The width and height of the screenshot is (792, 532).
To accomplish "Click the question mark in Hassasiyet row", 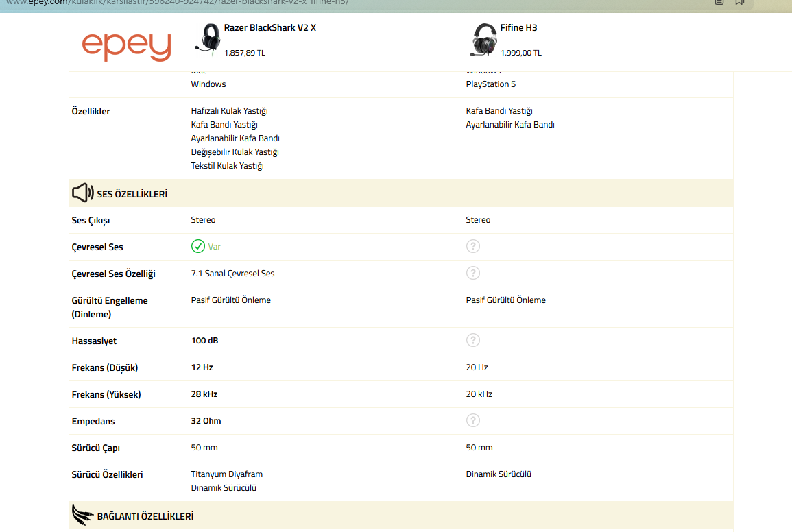I will [x=472, y=340].
